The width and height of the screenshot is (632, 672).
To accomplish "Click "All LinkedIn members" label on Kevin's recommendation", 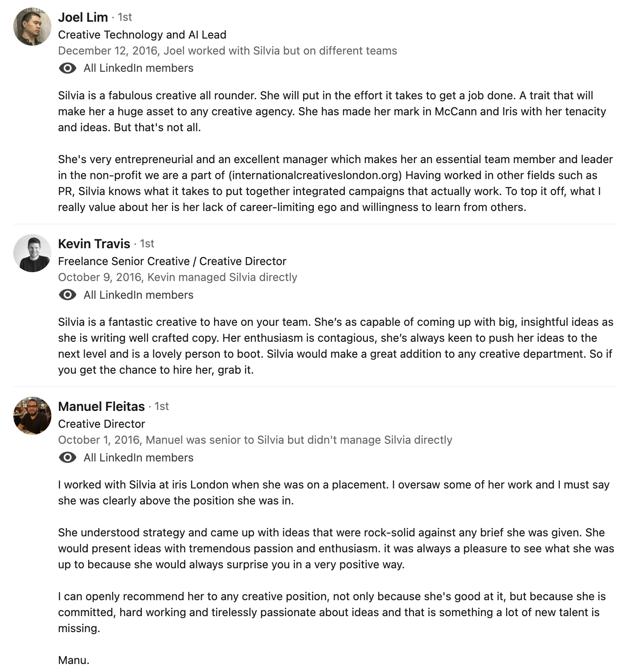I will pyautogui.click(x=138, y=295).
